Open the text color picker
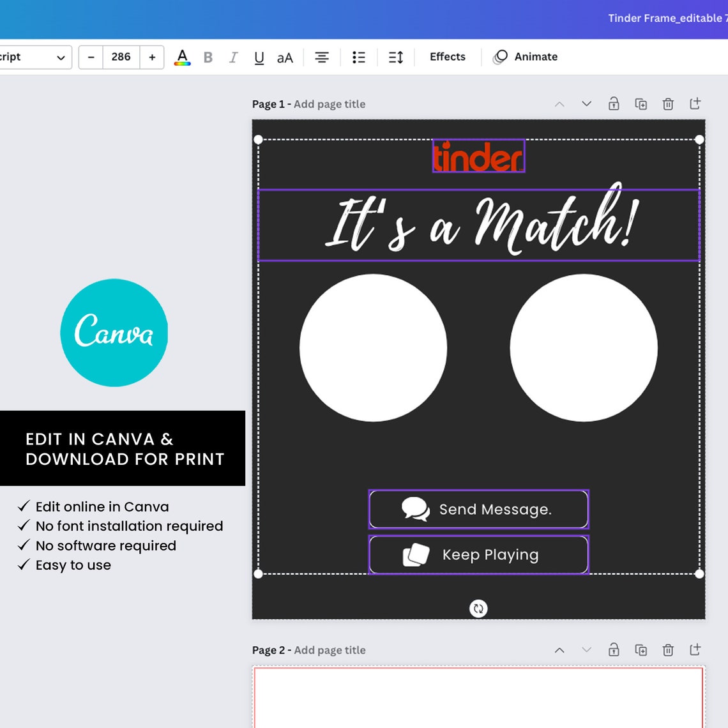The image size is (728, 728). [x=182, y=57]
